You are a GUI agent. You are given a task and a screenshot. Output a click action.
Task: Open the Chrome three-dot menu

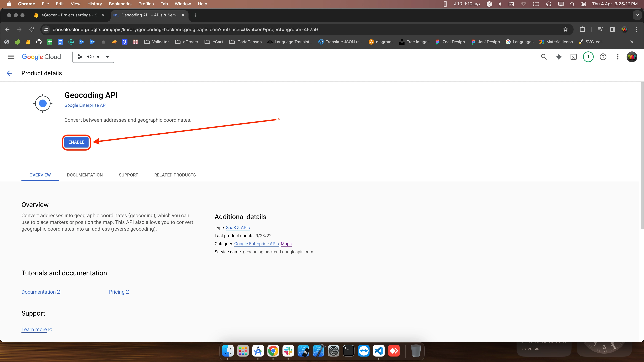(x=636, y=29)
